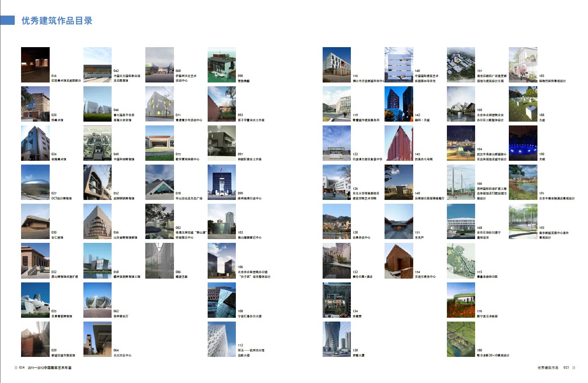This screenshot has width=588, height=383.
Task: Open the site plan thumbnail for entry 173
Action: coord(461,261)
